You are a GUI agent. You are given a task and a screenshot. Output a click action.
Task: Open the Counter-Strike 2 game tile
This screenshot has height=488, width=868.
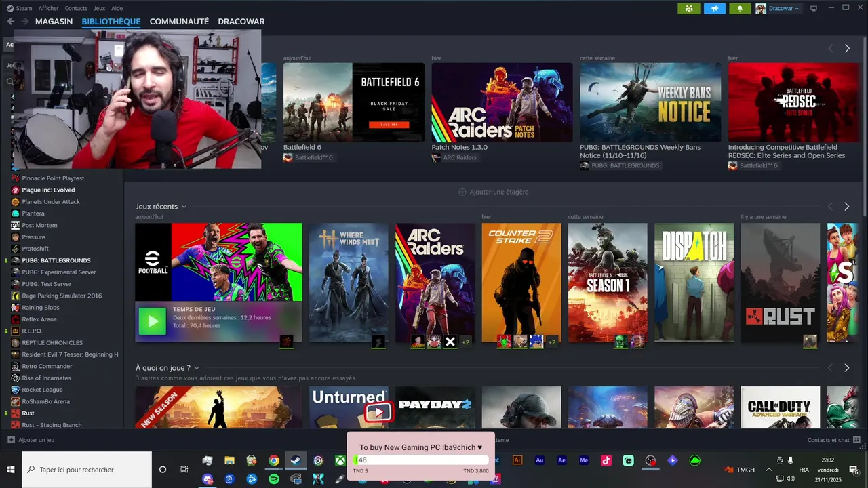click(x=521, y=283)
